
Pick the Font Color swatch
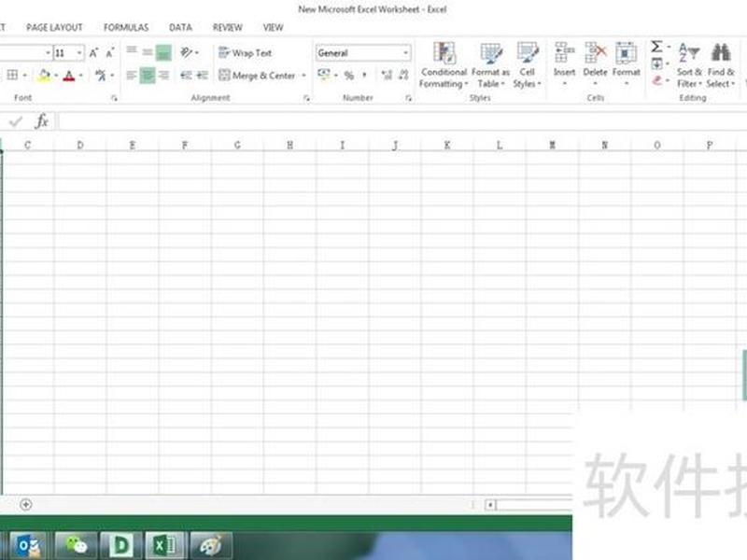tap(69, 76)
